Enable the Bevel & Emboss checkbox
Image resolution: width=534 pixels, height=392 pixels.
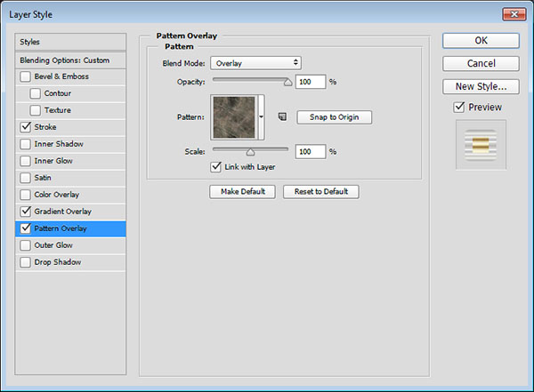point(25,76)
